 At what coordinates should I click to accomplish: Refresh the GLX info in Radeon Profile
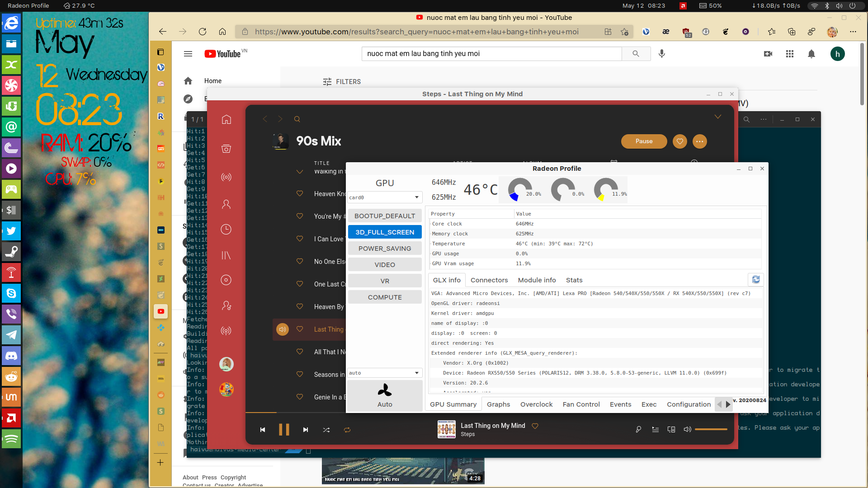pos(755,280)
